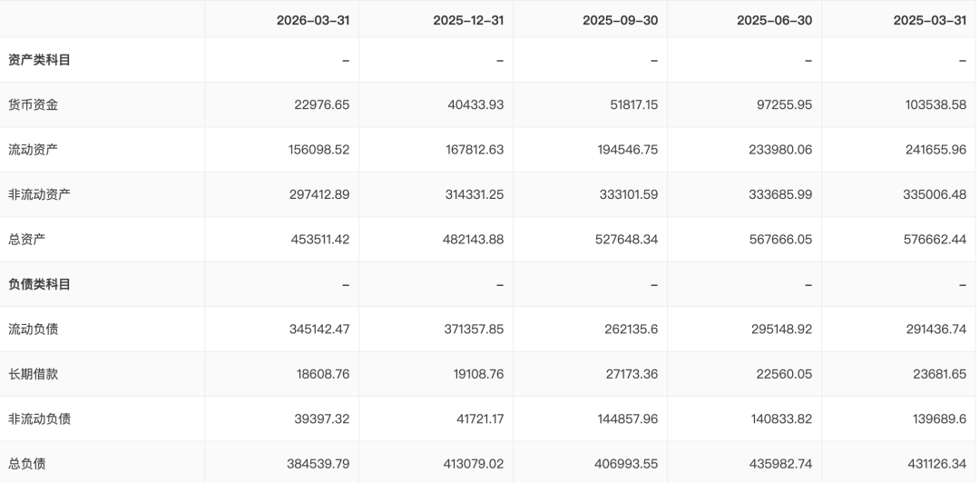Viewport: 980px width, 483px height.
Task: Click the 货币资金 row label
Action: click(x=34, y=105)
